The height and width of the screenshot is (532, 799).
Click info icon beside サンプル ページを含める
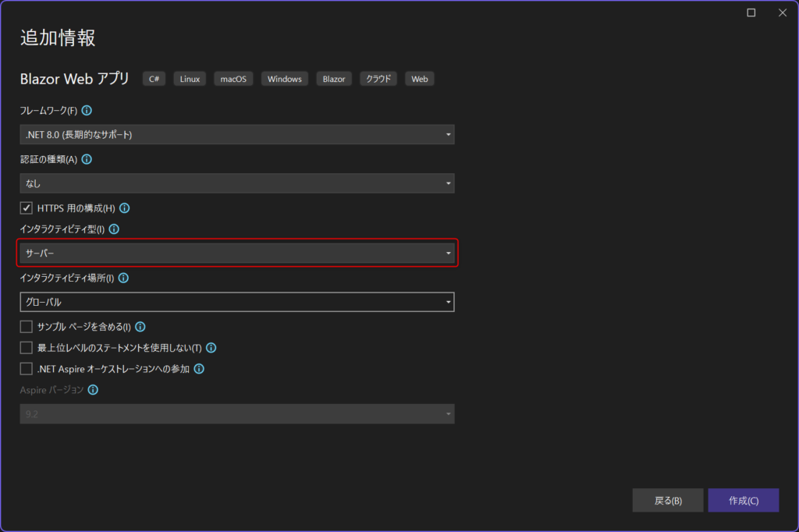140,327
